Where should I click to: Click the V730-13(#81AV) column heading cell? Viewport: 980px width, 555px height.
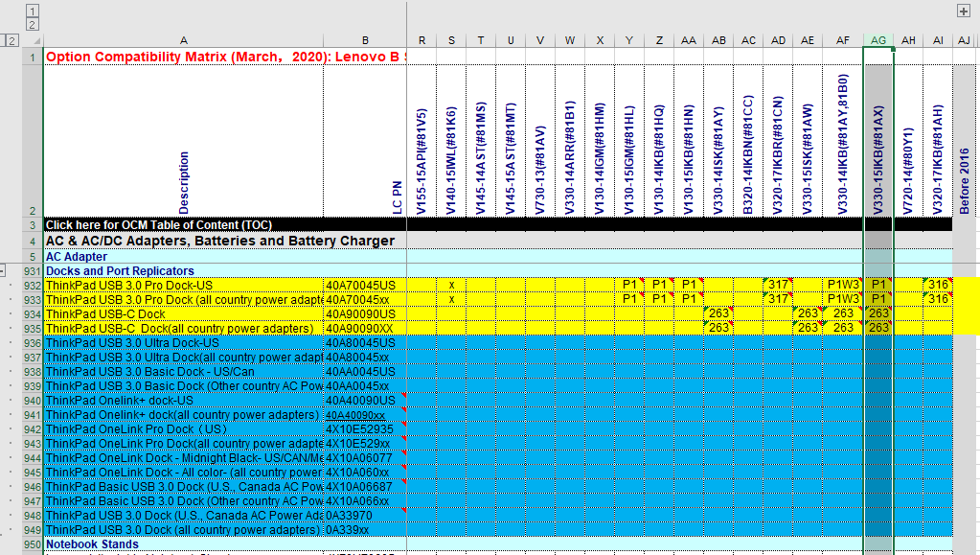coord(540,141)
